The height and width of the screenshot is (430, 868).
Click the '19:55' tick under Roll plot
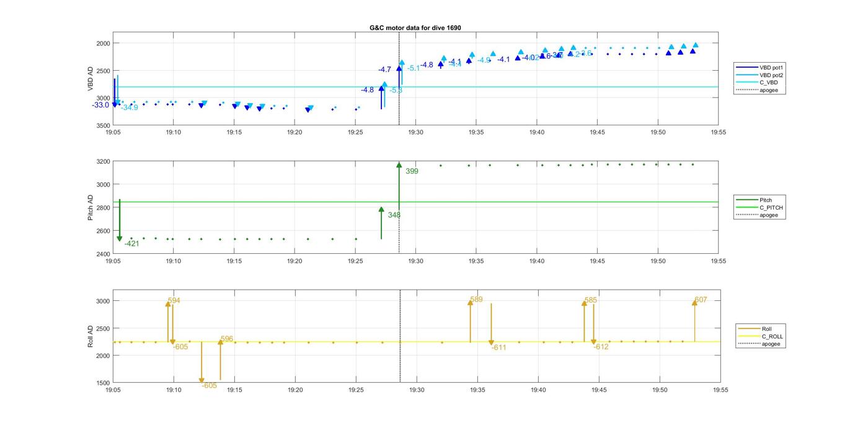720,390
